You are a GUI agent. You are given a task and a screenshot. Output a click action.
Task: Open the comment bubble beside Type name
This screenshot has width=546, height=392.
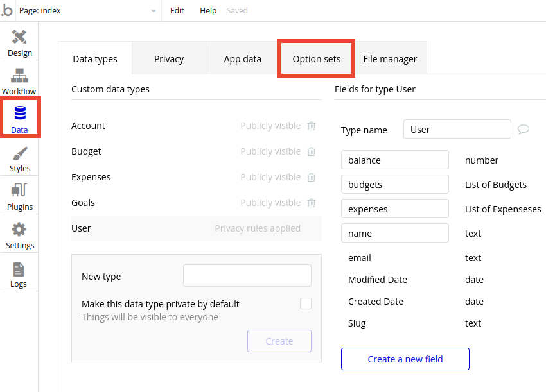523,129
